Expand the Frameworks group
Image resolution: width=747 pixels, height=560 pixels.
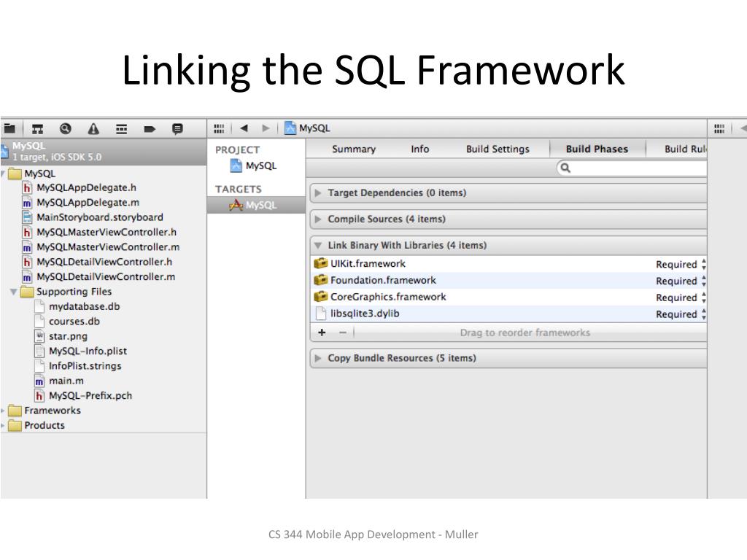3,411
